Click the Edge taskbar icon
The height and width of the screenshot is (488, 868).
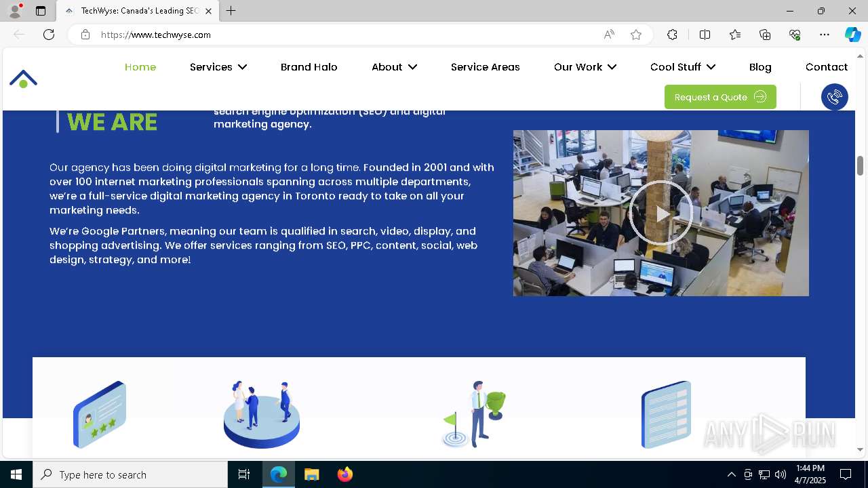(x=279, y=474)
